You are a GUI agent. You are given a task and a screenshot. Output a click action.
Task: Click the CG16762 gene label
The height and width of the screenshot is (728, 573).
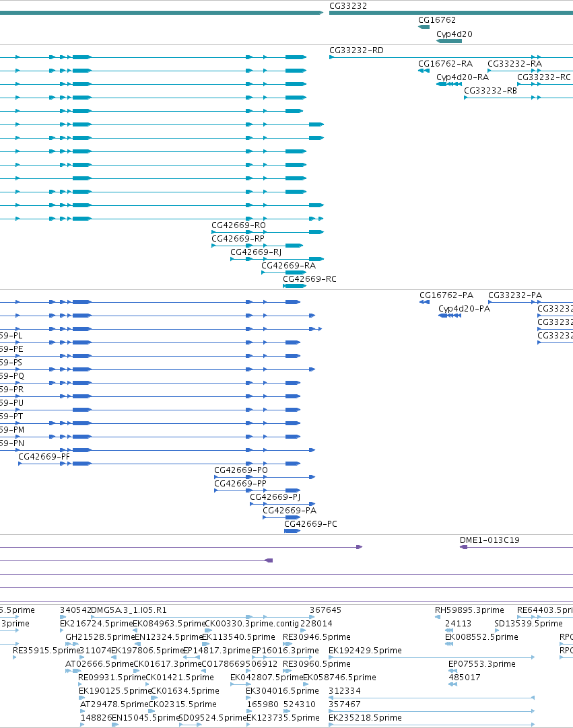(437, 20)
